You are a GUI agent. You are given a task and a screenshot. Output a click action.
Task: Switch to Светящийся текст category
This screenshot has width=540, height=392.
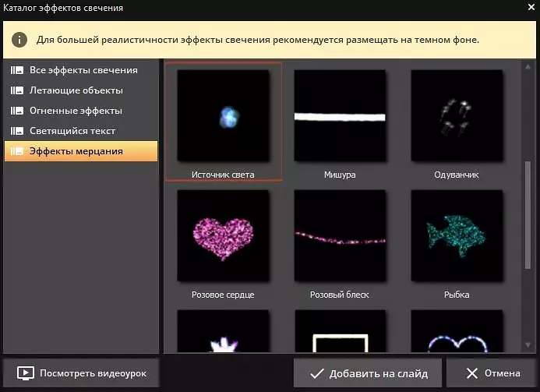(x=81, y=131)
